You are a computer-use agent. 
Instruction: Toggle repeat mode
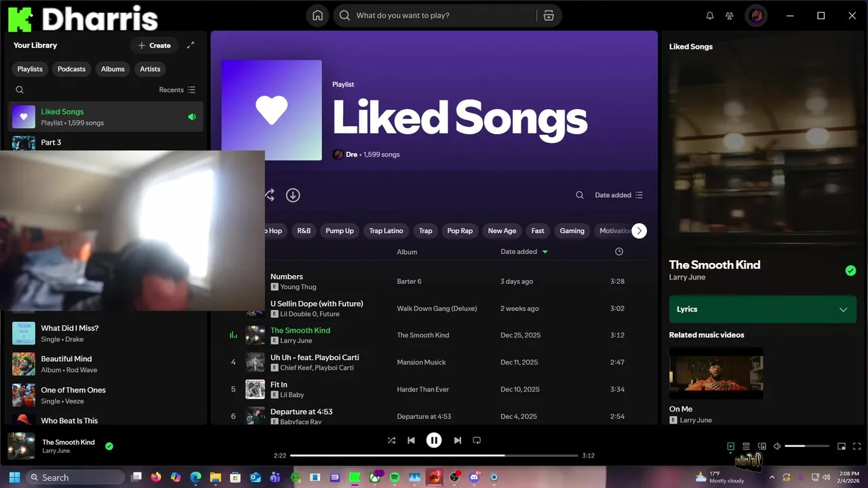[477, 441]
